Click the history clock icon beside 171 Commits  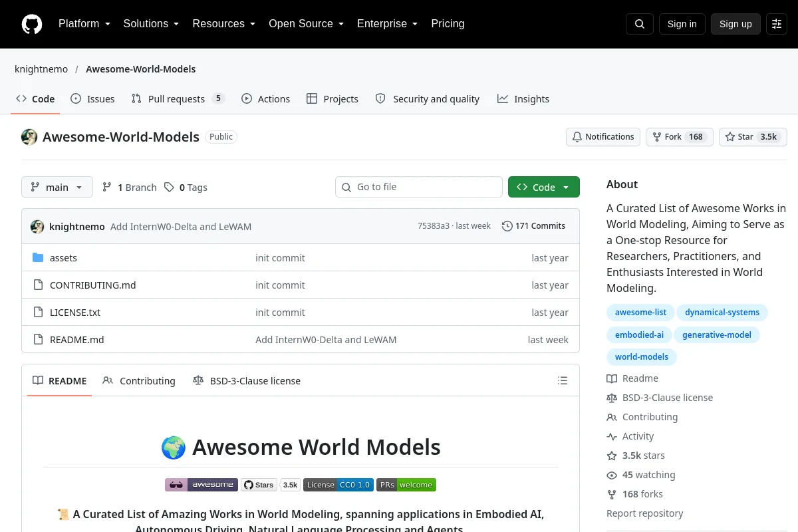(x=507, y=226)
